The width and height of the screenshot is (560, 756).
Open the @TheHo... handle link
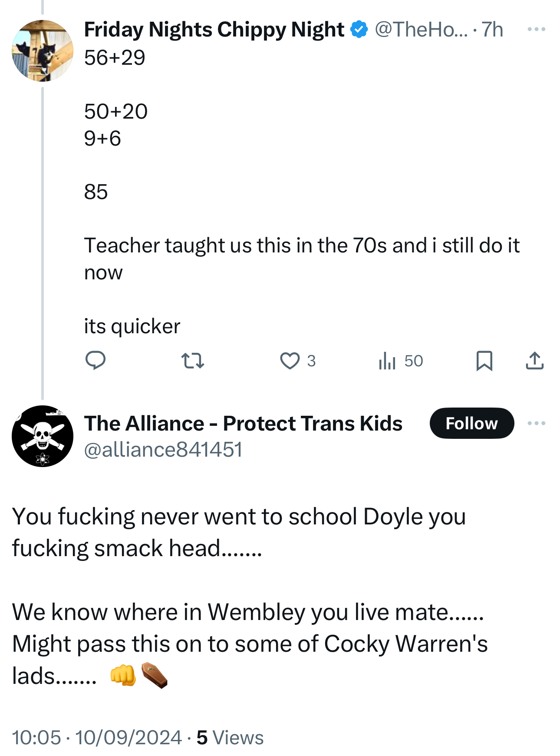click(x=421, y=30)
